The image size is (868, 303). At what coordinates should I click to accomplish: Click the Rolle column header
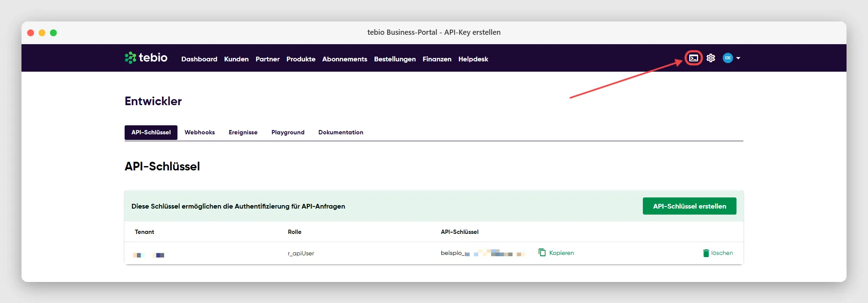(x=294, y=232)
